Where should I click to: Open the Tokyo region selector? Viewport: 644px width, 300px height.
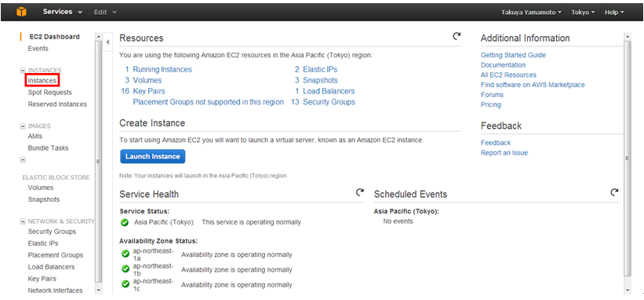coord(583,13)
